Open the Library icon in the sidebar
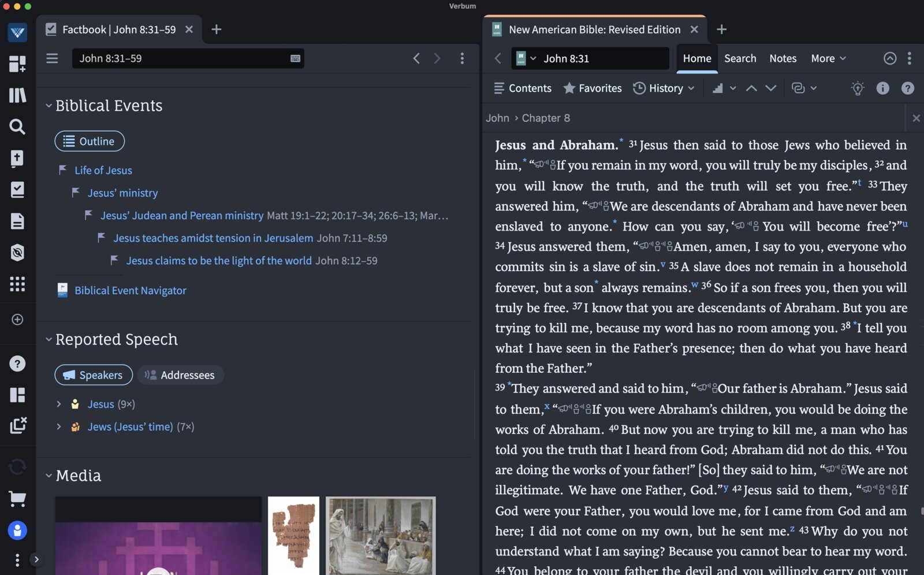The width and height of the screenshot is (924, 575). [x=17, y=95]
